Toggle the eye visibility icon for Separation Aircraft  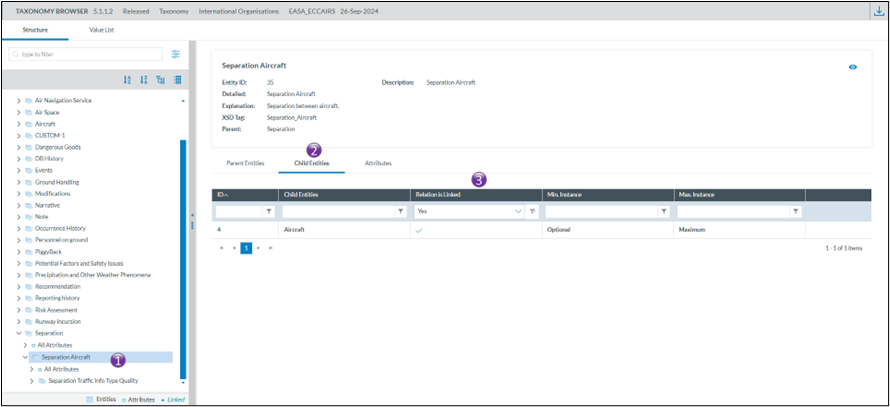(x=853, y=67)
